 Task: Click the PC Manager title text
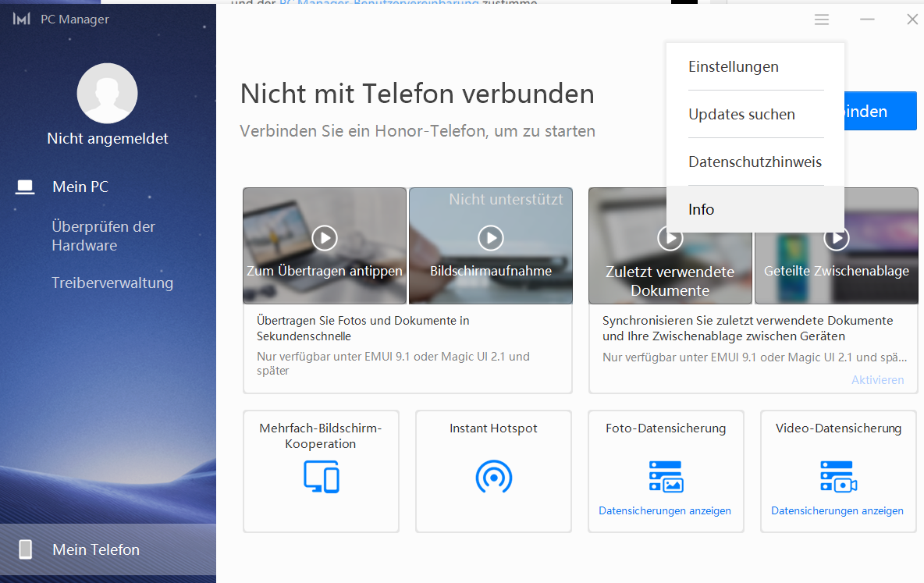click(x=75, y=19)
